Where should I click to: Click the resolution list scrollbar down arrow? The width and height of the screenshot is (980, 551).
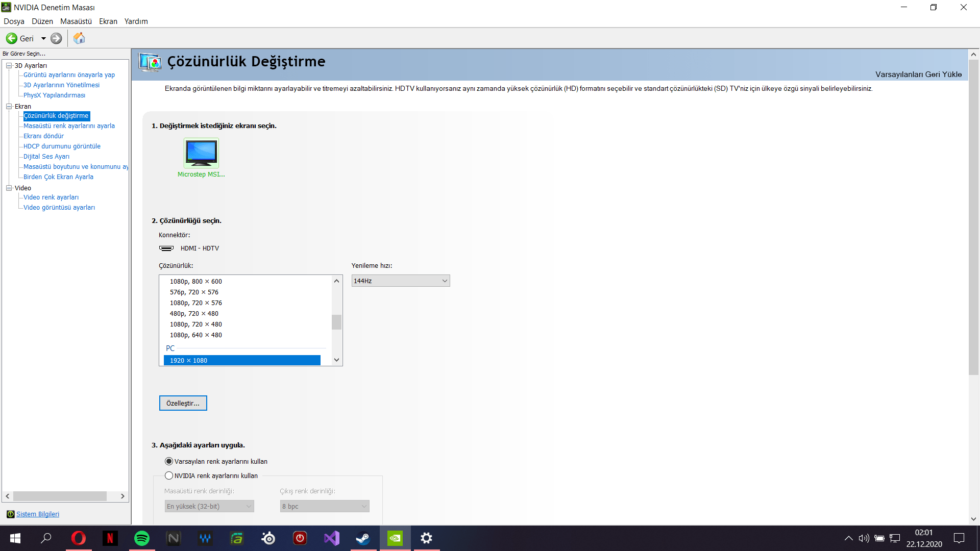pyautogui.click(x=336, y=360)
